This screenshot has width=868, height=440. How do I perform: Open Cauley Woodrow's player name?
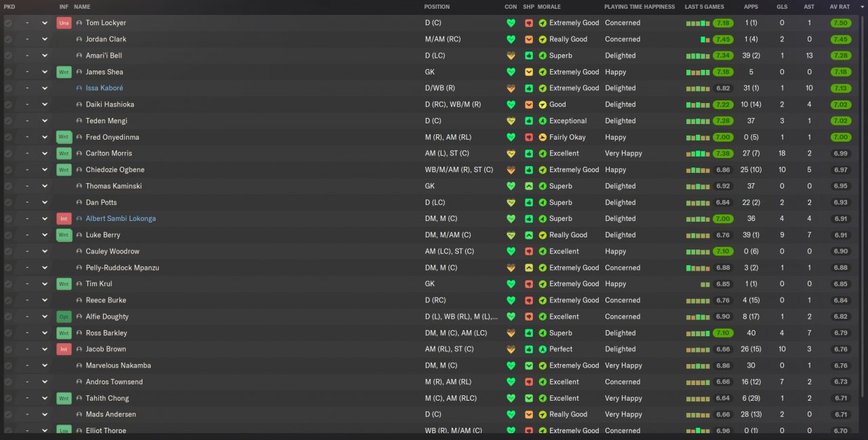tap(113, 252)
